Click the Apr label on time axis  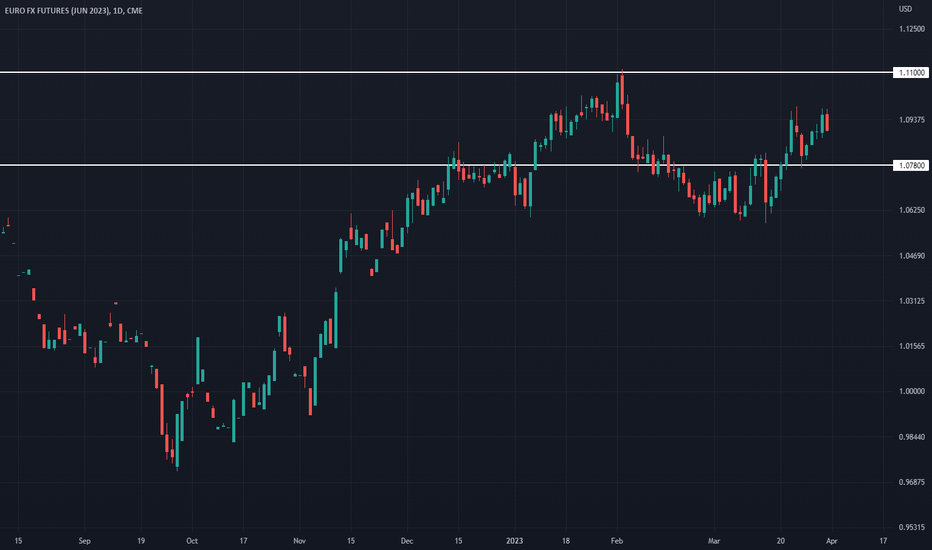[832, 541]
